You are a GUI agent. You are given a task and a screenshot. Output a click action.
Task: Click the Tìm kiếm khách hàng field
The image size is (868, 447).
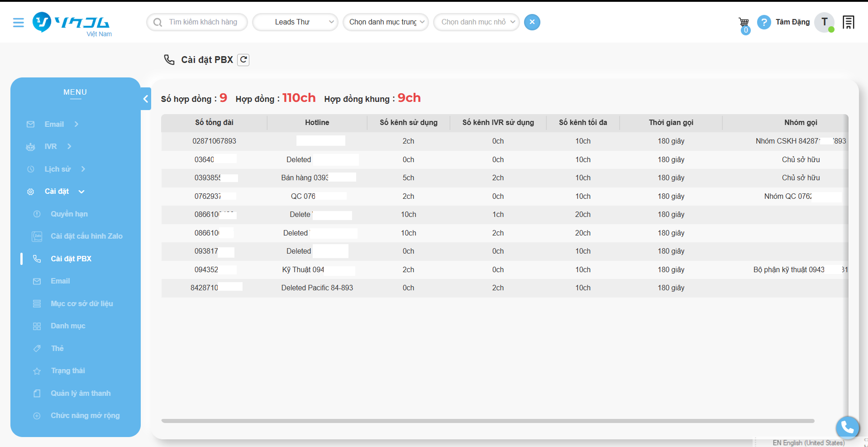point(197,22)
